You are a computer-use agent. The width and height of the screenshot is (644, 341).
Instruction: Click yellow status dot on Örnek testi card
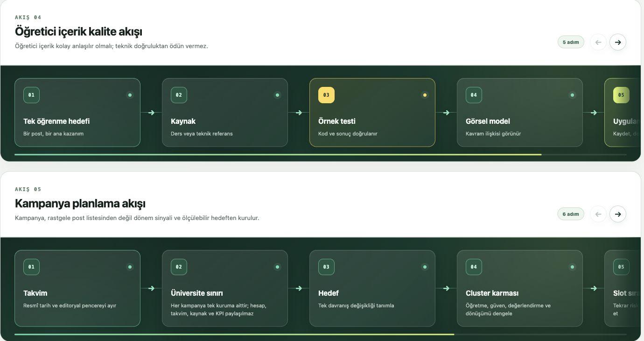click(x=425, y=95)
